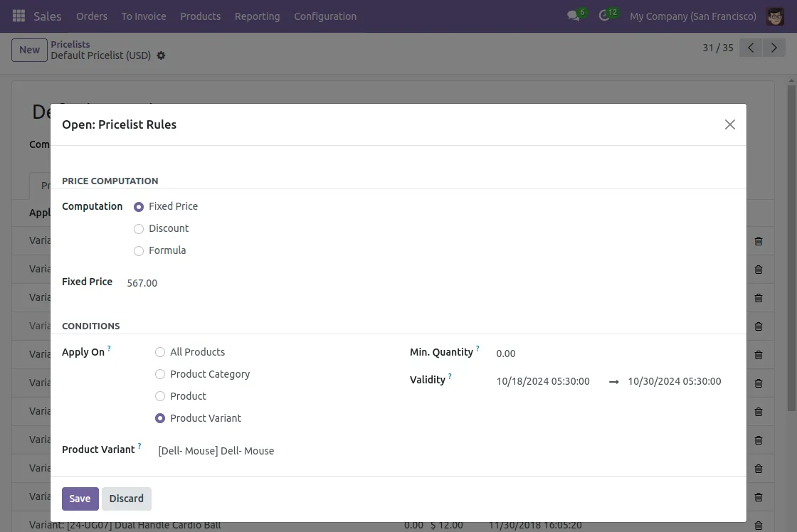
Task: Click the user avatar icon
Action: click(775, 16)
